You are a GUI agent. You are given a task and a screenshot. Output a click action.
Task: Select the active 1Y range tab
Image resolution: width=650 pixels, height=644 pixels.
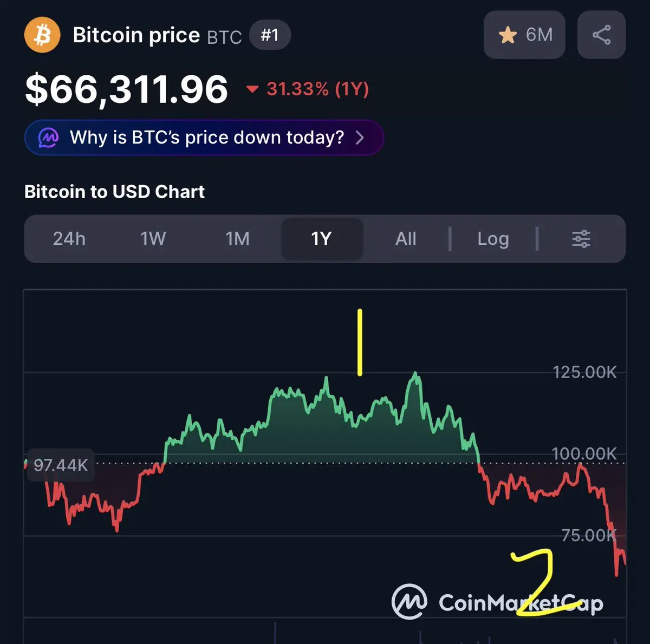[x=321, y=239]
